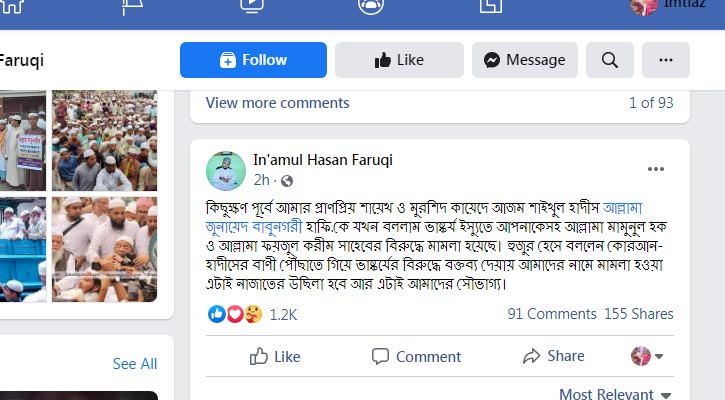The height and width of the screenshot is (400, 725).
Task: Go to the Pages flag tab in the top bar
Action: click(132, 6)
